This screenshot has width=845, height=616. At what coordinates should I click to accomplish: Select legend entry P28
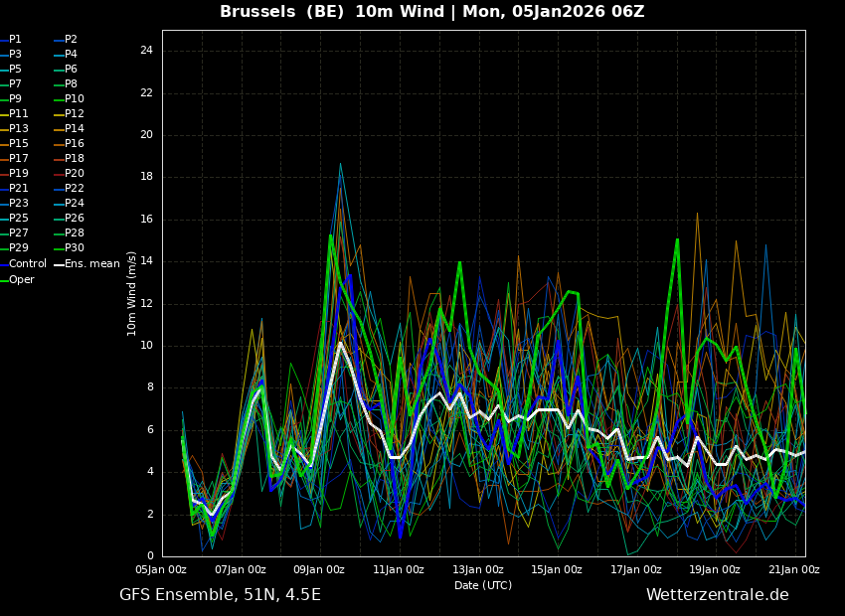(69, 233)
